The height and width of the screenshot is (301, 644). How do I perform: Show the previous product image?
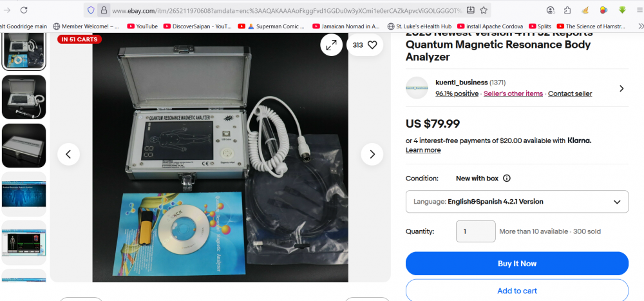point(69,154)
